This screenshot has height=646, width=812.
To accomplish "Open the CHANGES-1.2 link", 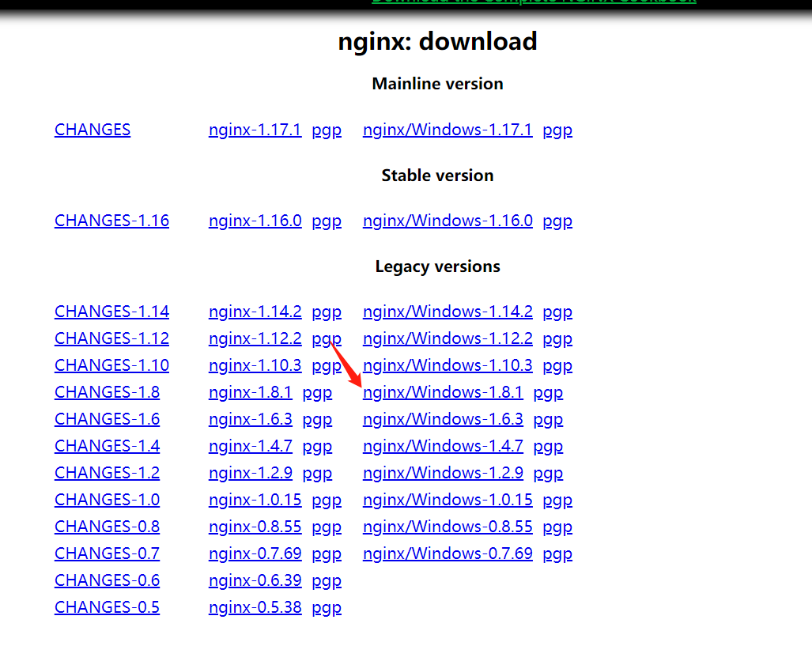I will pos(108,474).
